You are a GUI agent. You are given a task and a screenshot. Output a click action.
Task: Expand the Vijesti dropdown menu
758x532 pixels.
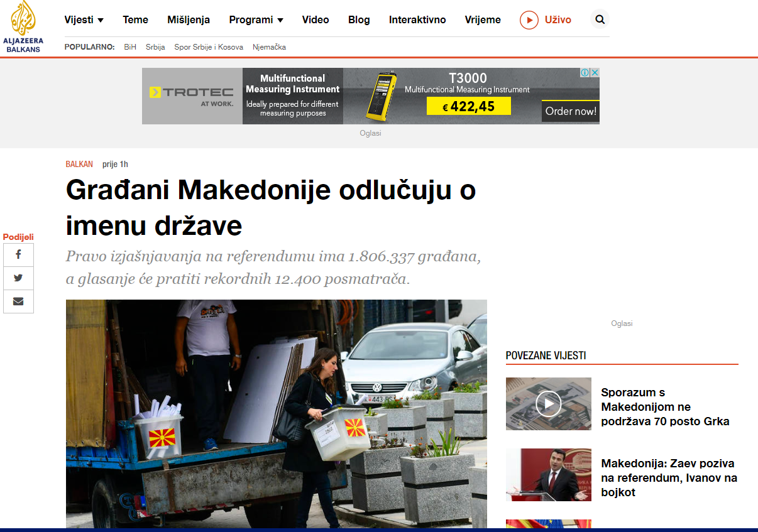84,19
